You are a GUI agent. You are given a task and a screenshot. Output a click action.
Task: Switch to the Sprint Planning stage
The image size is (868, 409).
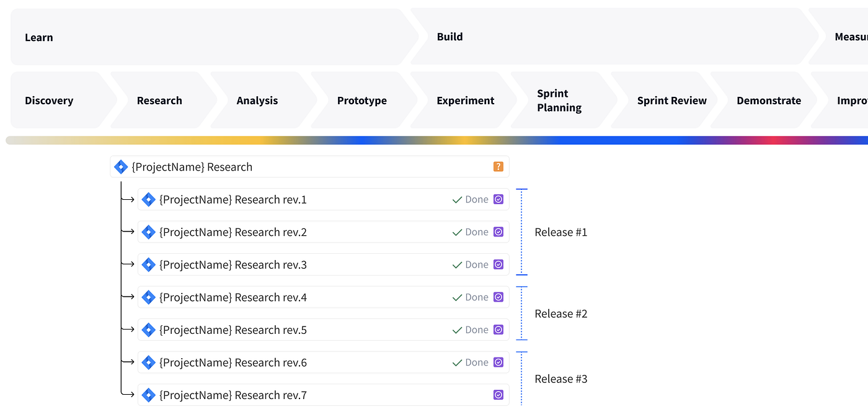pos(558,100)
